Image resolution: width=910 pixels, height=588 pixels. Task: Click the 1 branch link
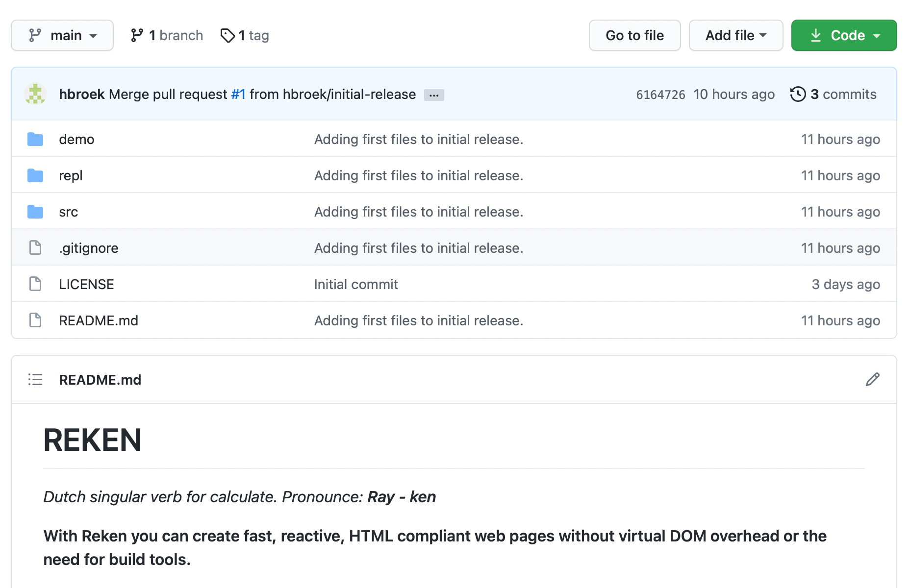167,35
